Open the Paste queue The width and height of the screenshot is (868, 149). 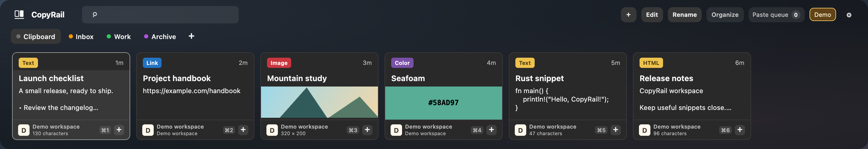coord(776,15)
